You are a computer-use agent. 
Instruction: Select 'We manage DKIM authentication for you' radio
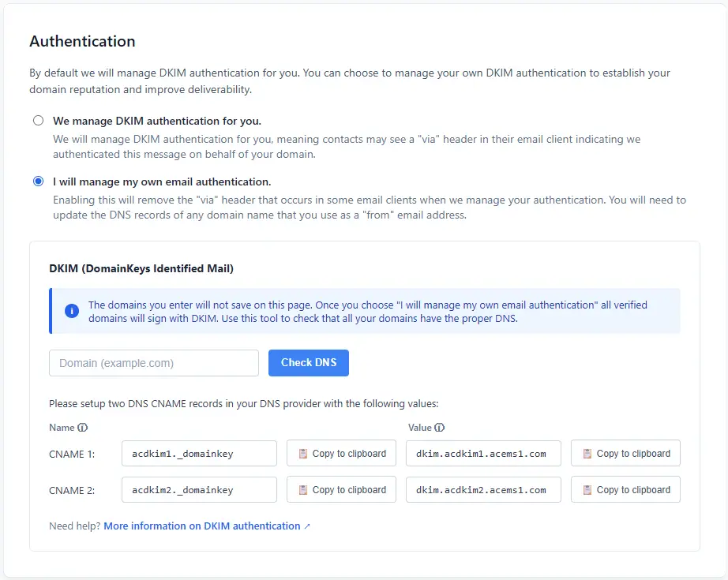point(38,121)
